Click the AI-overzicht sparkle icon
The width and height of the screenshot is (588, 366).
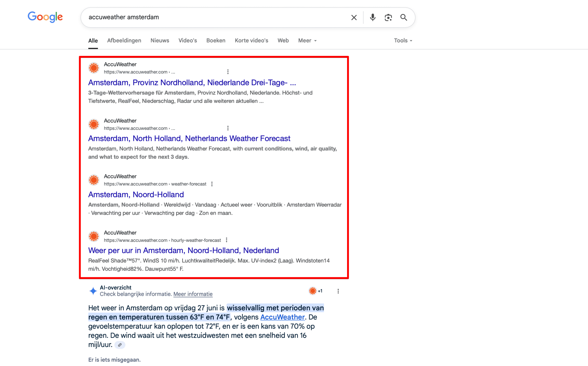(x=93, y=291)
